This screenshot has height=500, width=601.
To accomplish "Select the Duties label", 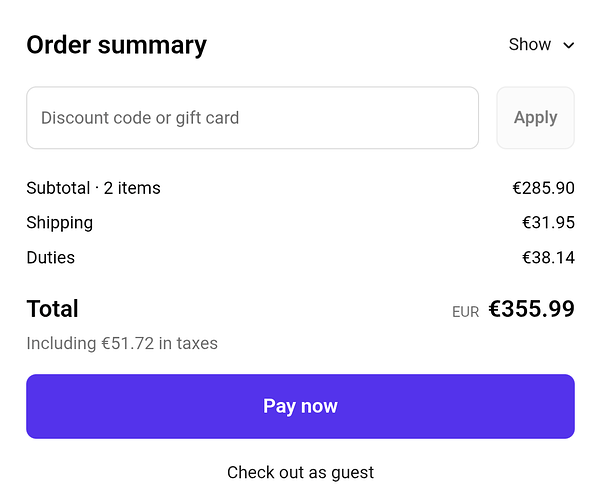I will coord(50,258).
